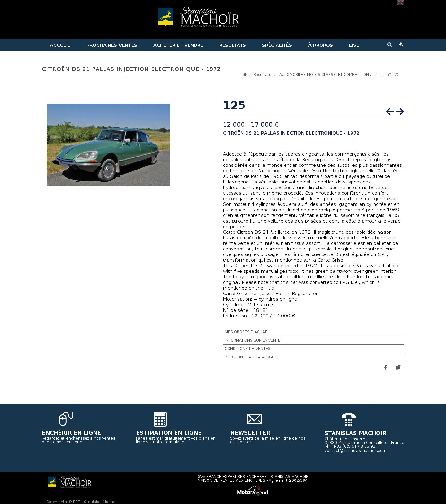Open the À Propos menu
Image resolution: width=446 pixels, height=504 pixels.
tap(321, 45)
